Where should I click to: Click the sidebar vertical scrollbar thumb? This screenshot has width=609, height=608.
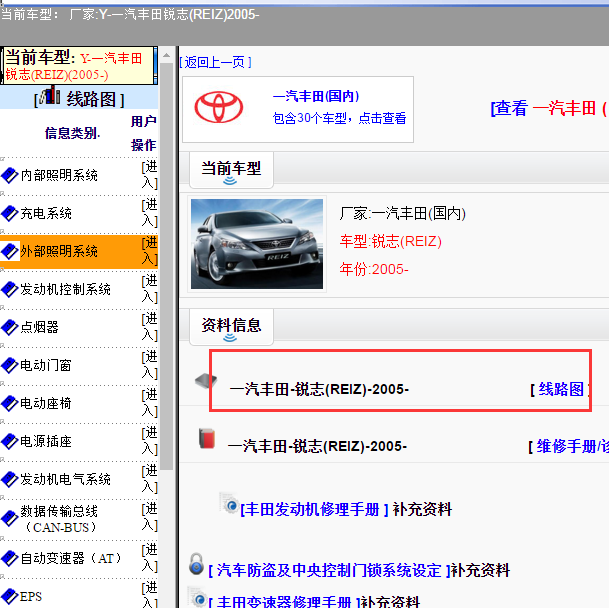(167, 266)
